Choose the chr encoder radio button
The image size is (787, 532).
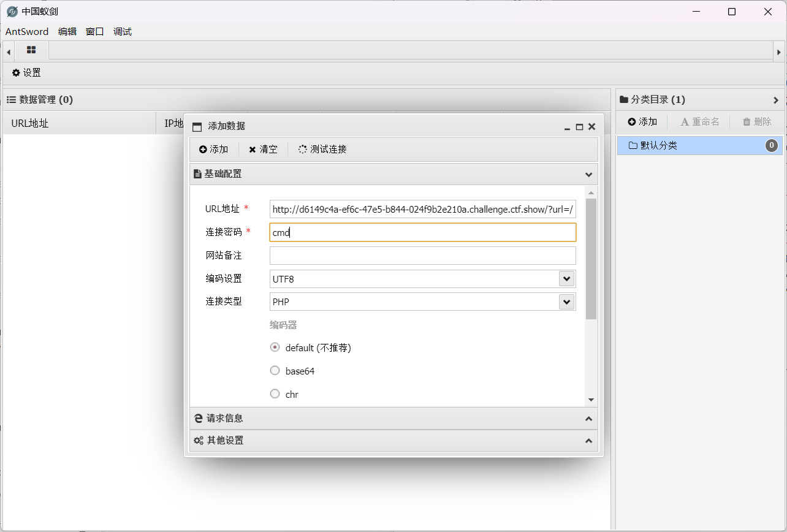click(x=275, y=394)
